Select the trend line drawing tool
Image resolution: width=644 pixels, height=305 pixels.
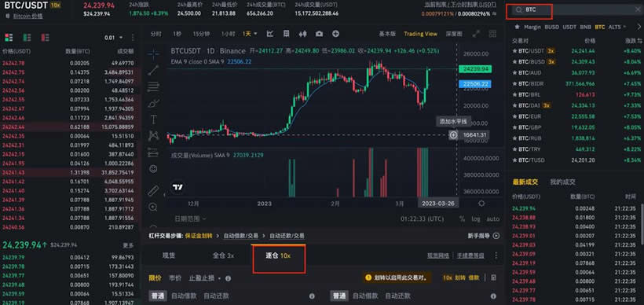154,70
